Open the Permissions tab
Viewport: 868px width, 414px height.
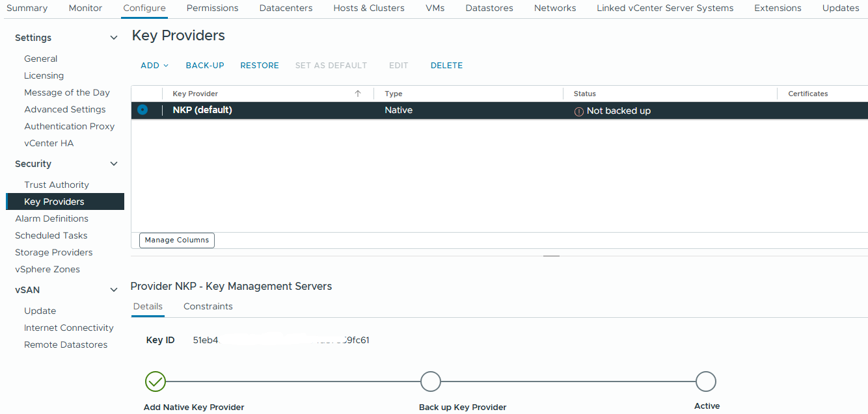click(x=212, y=8)
